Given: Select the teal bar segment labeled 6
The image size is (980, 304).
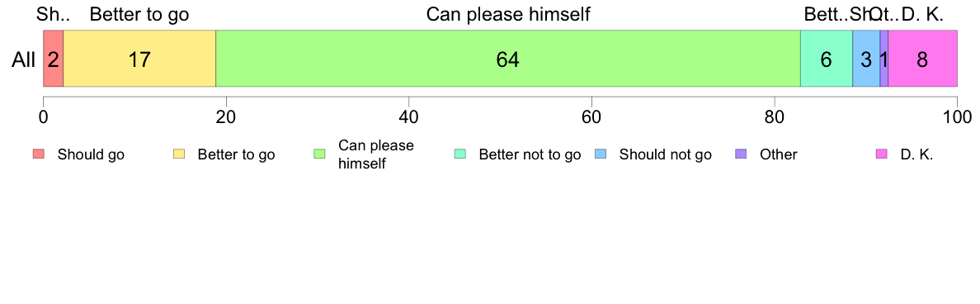Looking at the screenshot, I should 827,59.
